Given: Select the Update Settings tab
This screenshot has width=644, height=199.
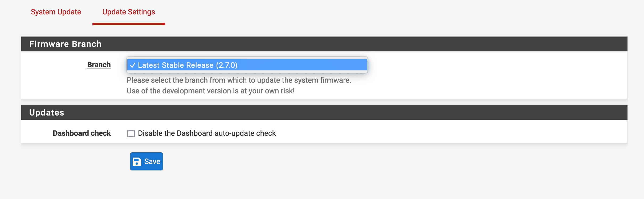Looking at the screenshot, I should click(x=129, y=12).
